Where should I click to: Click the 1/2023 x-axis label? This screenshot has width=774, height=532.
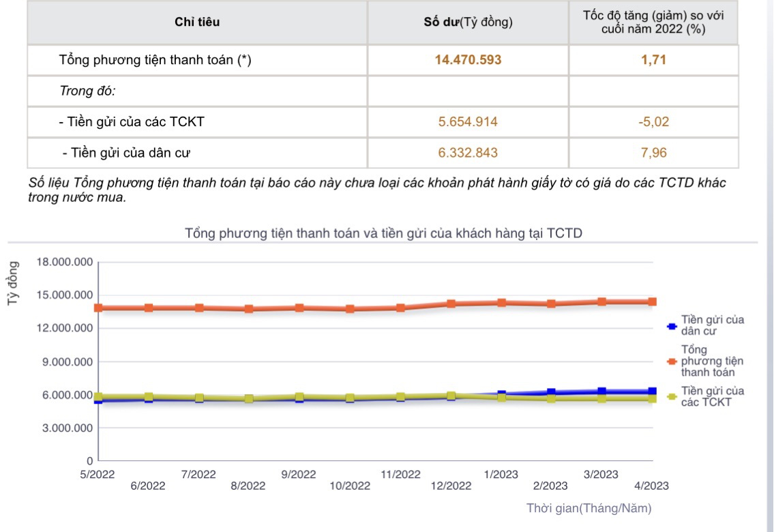pyautogui.click(x=501, y=475)
